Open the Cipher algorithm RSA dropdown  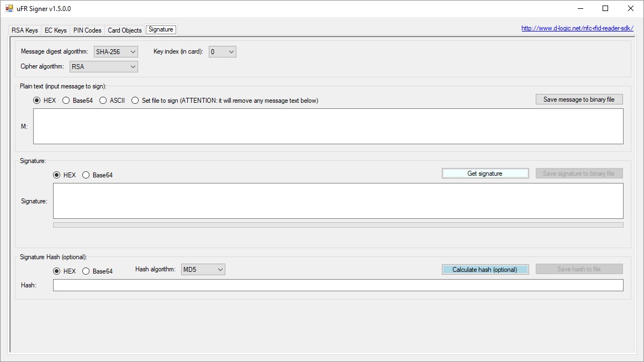pos(103,66)
